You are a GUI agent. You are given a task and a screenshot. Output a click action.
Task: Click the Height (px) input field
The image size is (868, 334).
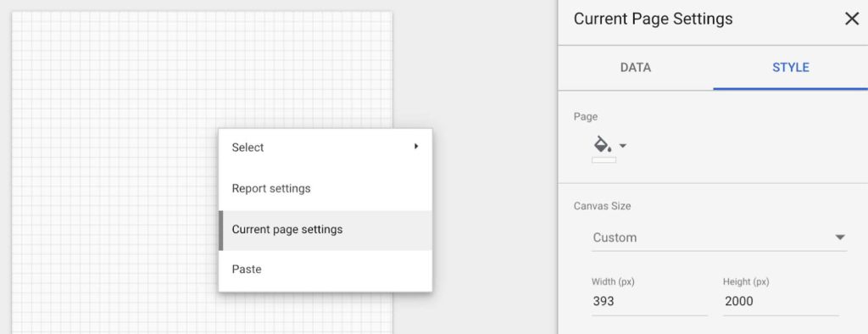pyautogui.click(x=781, y=302)
